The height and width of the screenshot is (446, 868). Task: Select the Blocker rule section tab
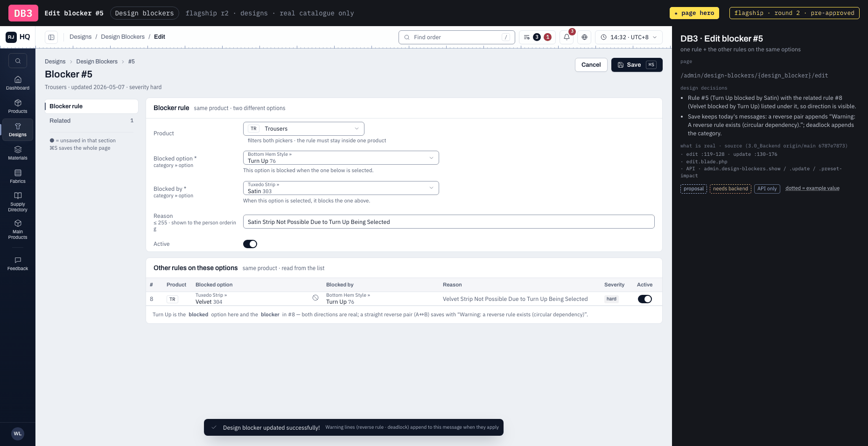tap(91, 106)
